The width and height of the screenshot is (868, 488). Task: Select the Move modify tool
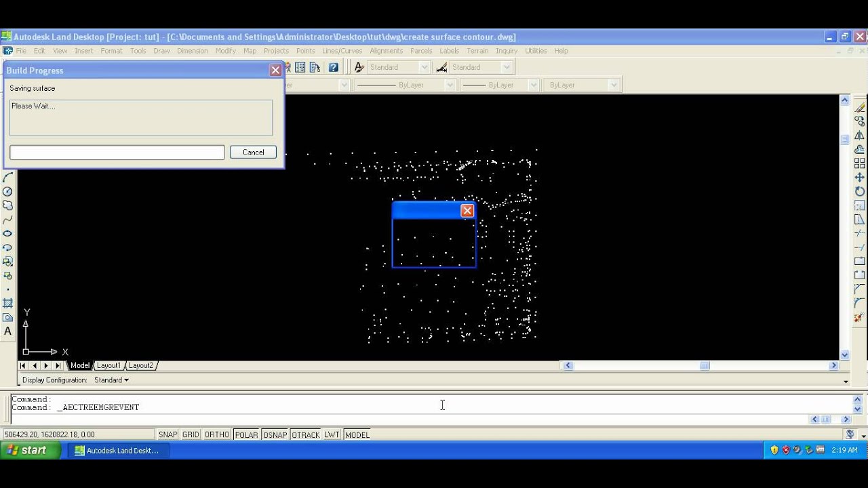(x=859, y=178)
